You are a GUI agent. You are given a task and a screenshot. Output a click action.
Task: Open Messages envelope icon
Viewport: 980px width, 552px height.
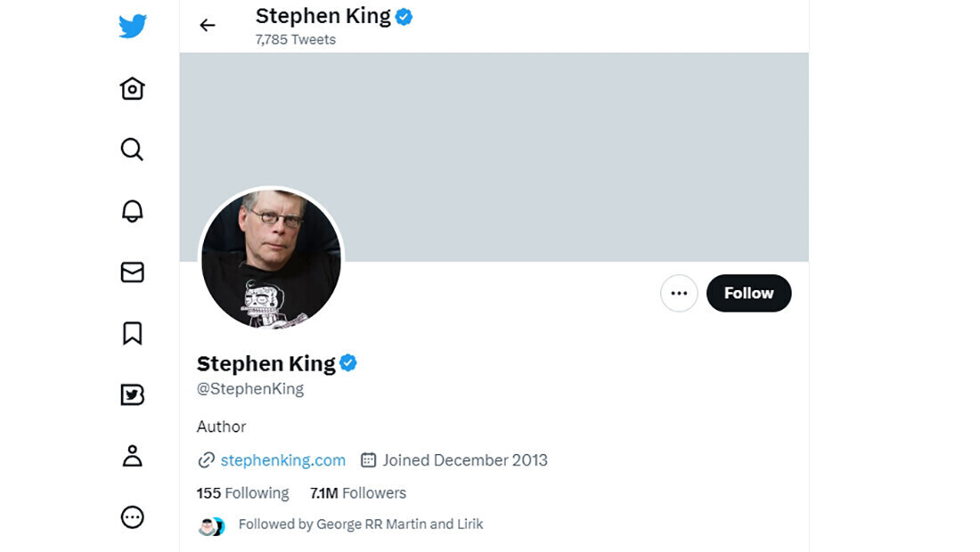coord(132,272)
